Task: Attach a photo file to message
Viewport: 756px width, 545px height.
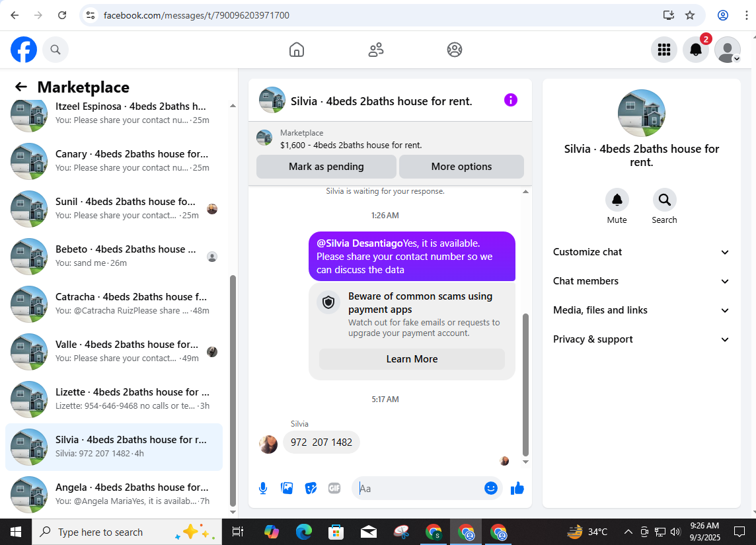Action: 287,489
